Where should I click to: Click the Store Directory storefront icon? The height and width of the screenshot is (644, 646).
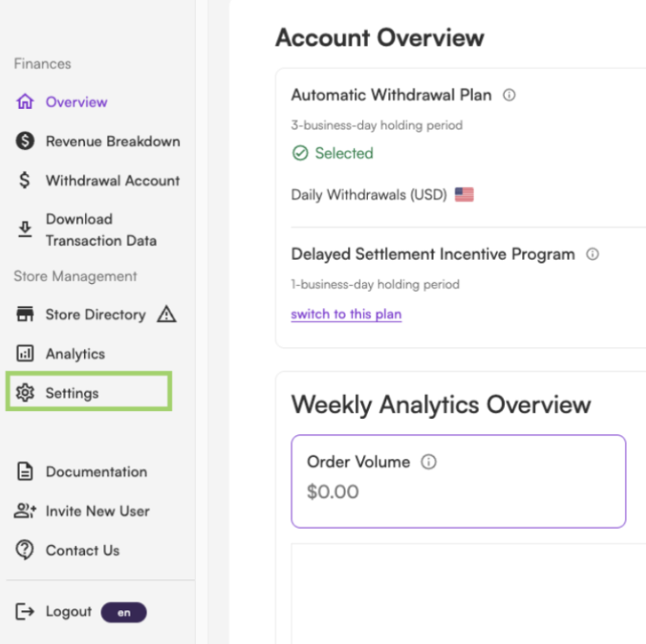[25, 314]
